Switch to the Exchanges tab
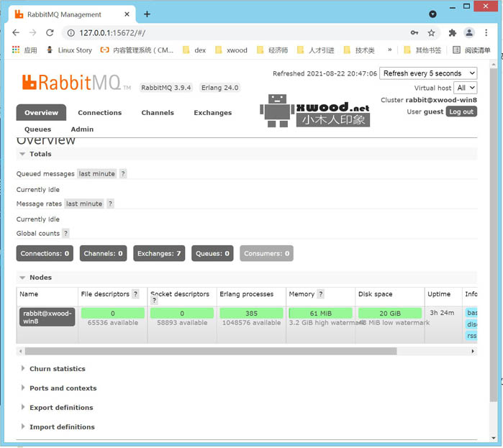 pyautogui.click(x=213, y=112)
